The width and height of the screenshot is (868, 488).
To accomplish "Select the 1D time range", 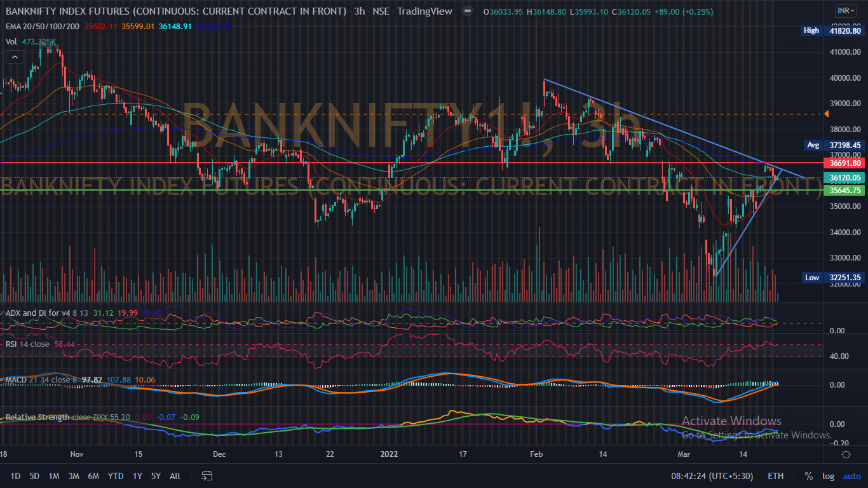I will point(15,476).
